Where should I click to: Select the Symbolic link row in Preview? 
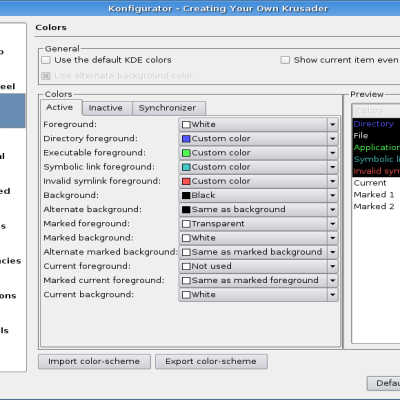pyautogui.click(x=376, y=159)
